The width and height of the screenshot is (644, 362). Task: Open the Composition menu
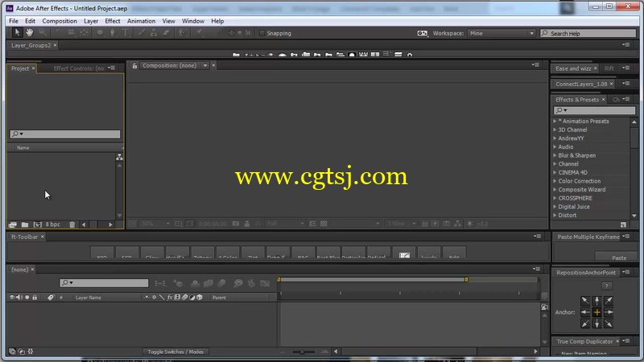60,21
